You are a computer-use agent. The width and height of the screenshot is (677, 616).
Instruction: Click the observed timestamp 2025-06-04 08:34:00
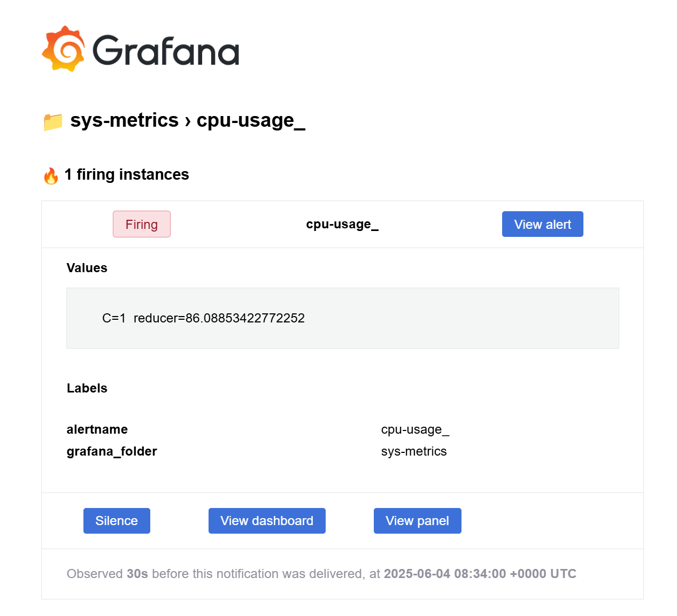click(445, 574)
